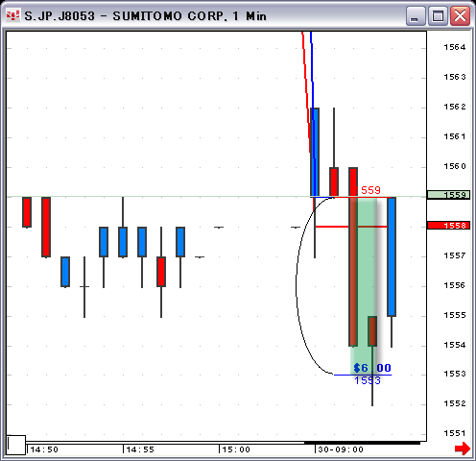Minimize the Sumitomo Corp chart window

tap(416, 15)
